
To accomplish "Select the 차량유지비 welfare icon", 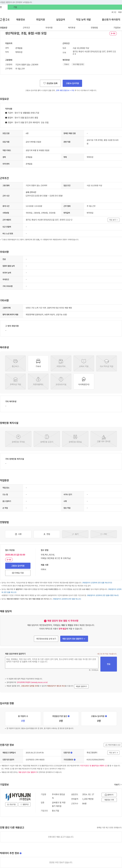I will pos(61,363).
